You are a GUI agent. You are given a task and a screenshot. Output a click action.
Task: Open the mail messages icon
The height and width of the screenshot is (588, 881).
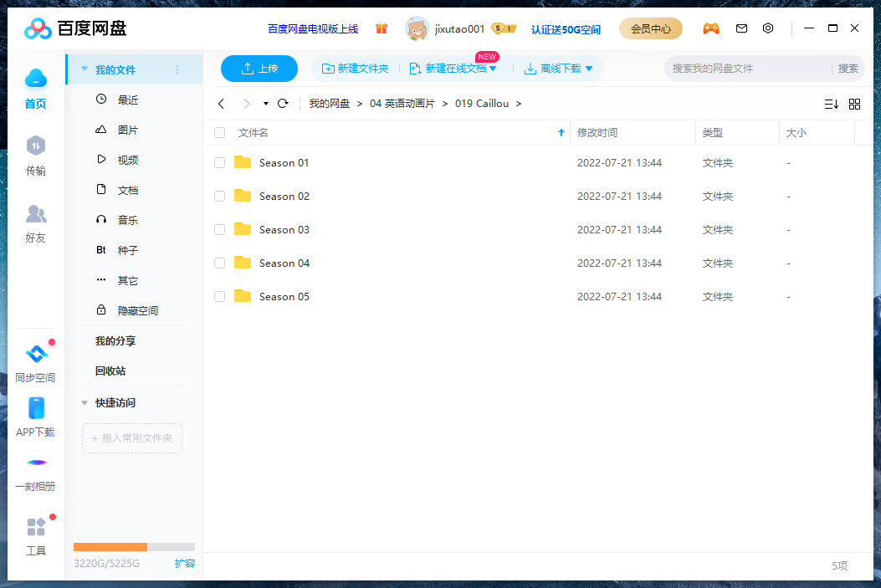coord(741,28)
